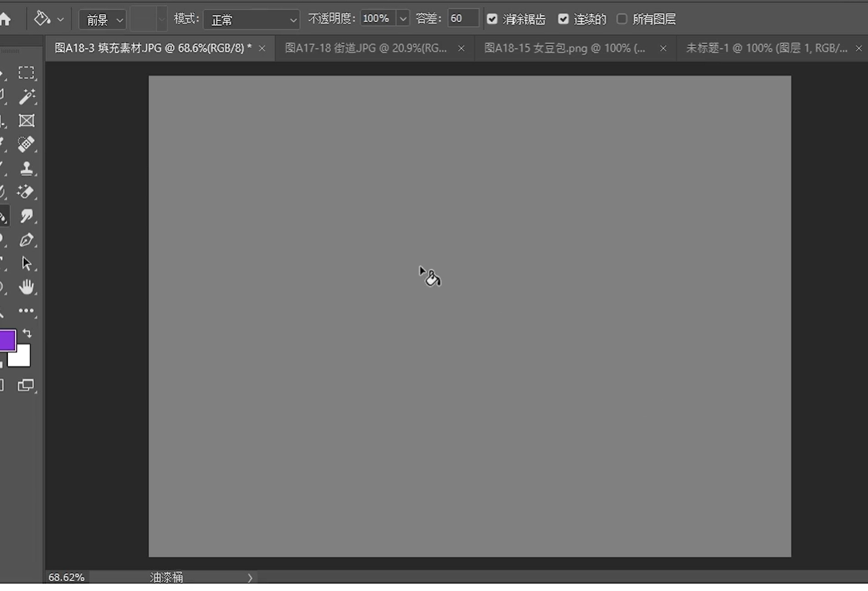The width and height of the screenshot is (868, 591).
Task: Change the screen mode icon
Action: (26, 385)
